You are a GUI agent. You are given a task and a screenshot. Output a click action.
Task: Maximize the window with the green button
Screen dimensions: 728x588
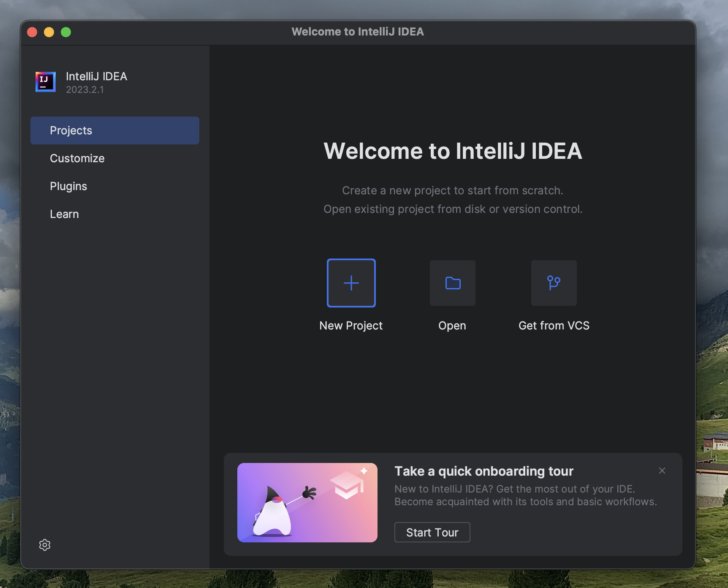tap(66, 32)
